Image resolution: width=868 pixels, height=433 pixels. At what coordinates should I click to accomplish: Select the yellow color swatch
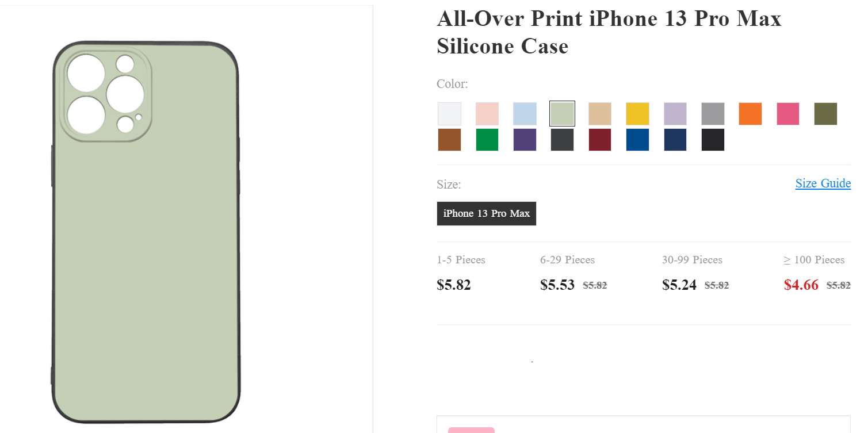637,114
